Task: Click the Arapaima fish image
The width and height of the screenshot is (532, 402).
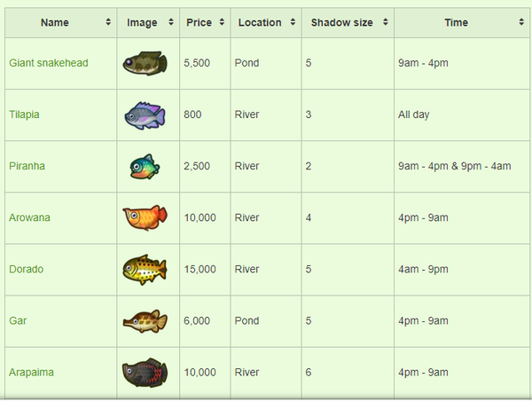Action: [x=145, y=373]
